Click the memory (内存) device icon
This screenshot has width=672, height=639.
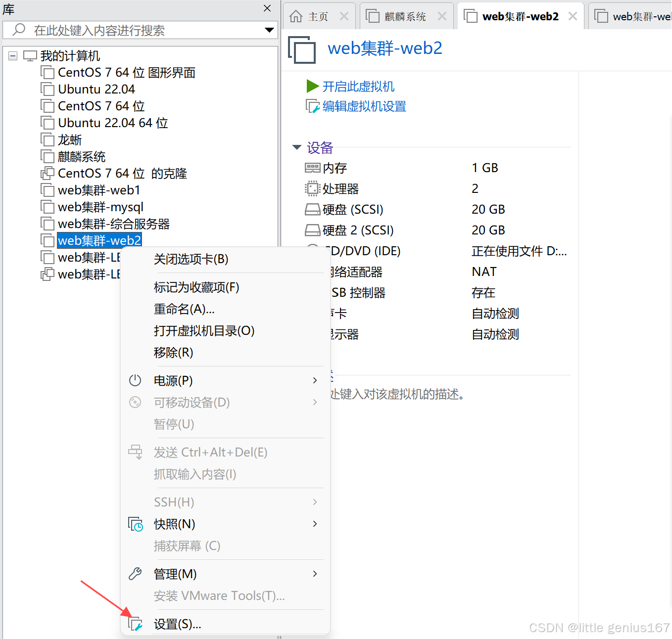[312, 168]
